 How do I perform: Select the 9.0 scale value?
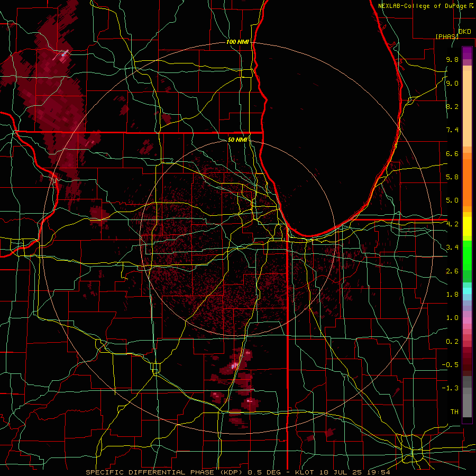(452, 84)
